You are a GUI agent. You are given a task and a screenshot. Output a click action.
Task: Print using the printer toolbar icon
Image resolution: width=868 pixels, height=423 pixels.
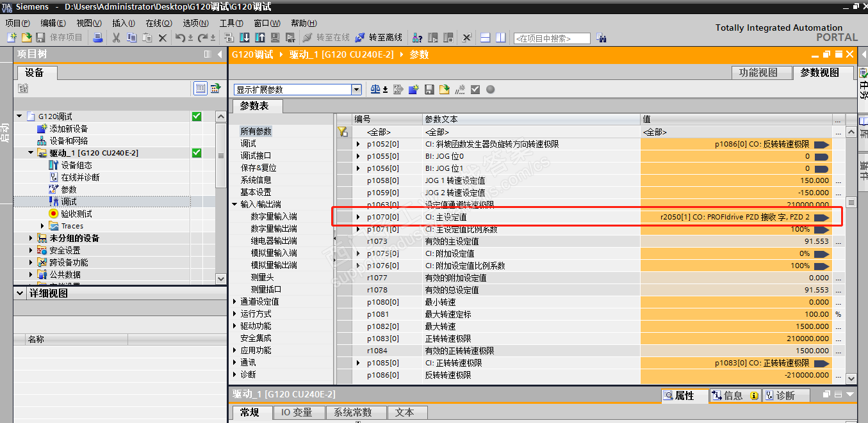click(x=98, y=38)
